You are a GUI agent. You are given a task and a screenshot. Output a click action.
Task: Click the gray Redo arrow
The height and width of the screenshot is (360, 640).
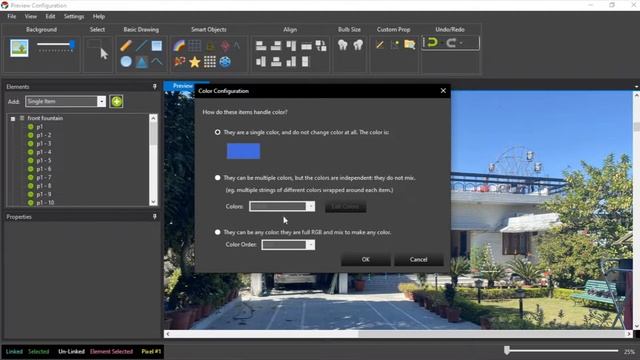click(x=451, y=43)
